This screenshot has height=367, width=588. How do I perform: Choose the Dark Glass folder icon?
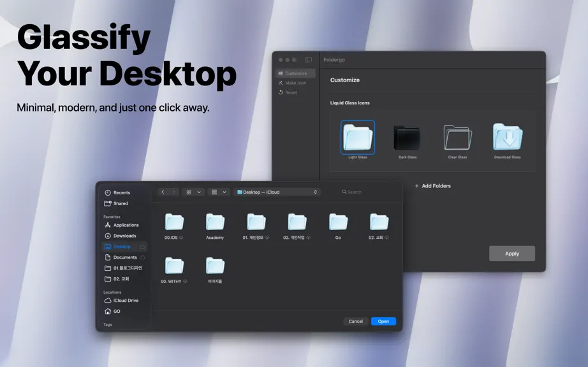click(x=408, y=138)
